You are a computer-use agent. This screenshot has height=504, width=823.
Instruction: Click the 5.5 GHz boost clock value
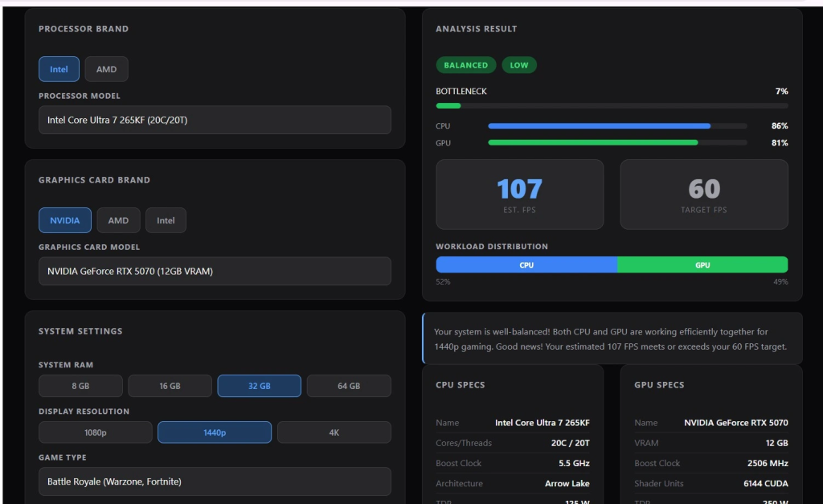tap(574, 463)
